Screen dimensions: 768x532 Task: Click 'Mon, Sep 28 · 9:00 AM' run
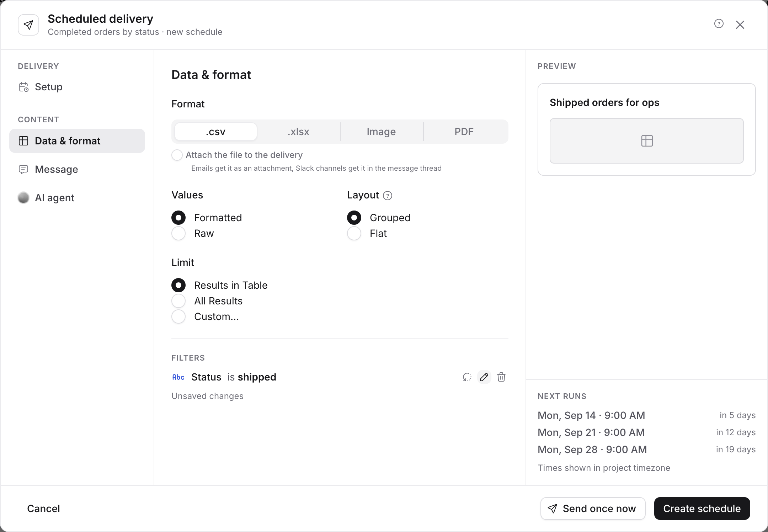[x=592, y=449]
